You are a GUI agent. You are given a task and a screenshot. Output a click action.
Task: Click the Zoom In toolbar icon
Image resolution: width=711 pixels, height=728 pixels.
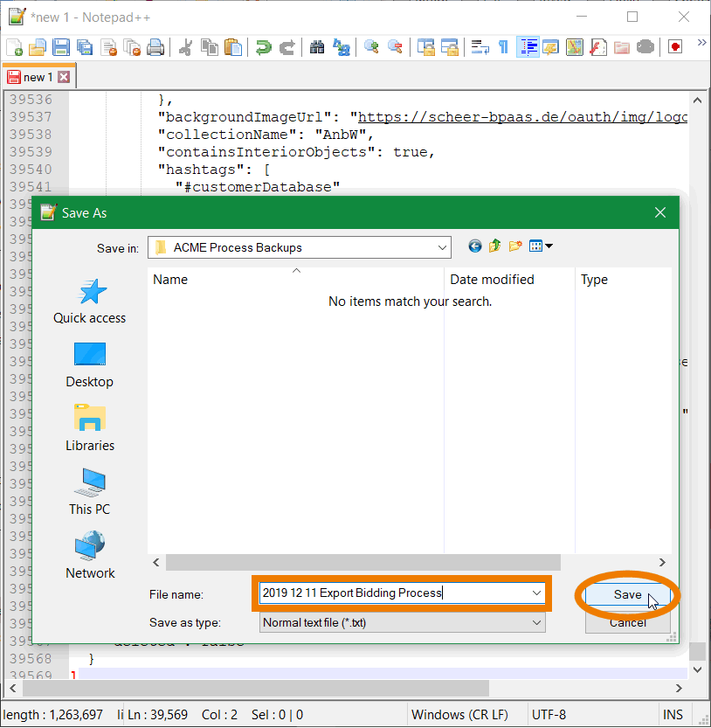click(372, 47)
